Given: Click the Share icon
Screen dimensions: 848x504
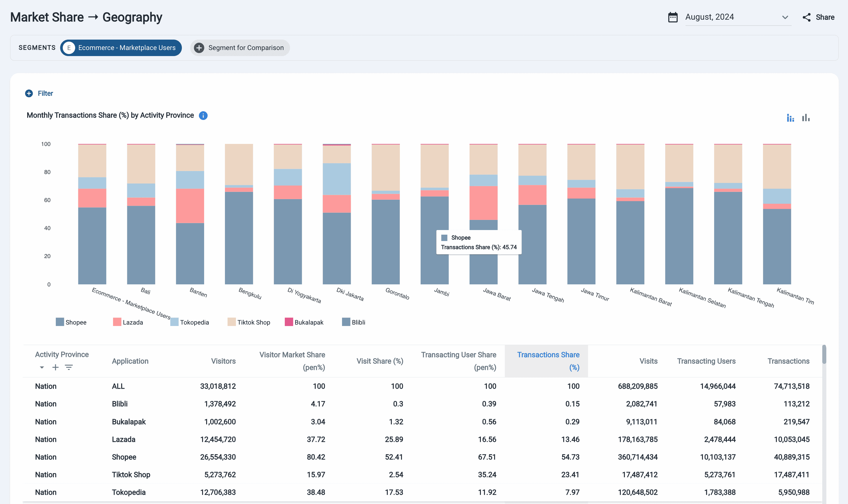Looking at the screenshot, I should [807, 17].
